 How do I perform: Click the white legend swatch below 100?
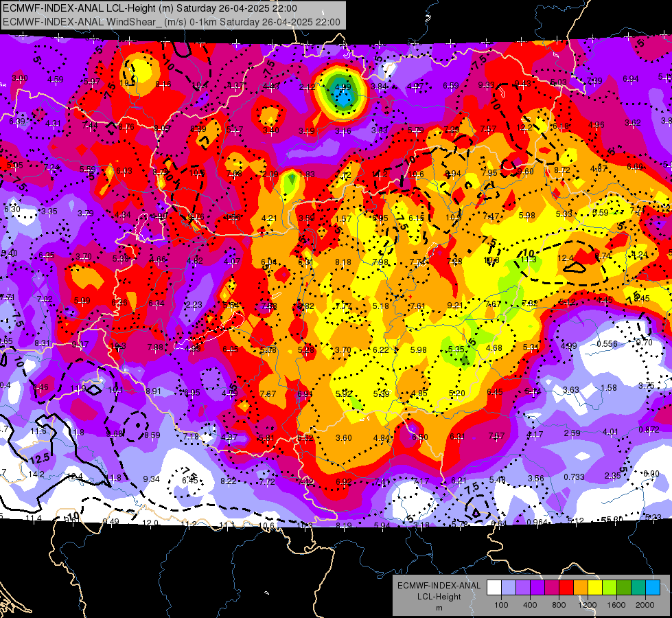(x=494, y=588)
